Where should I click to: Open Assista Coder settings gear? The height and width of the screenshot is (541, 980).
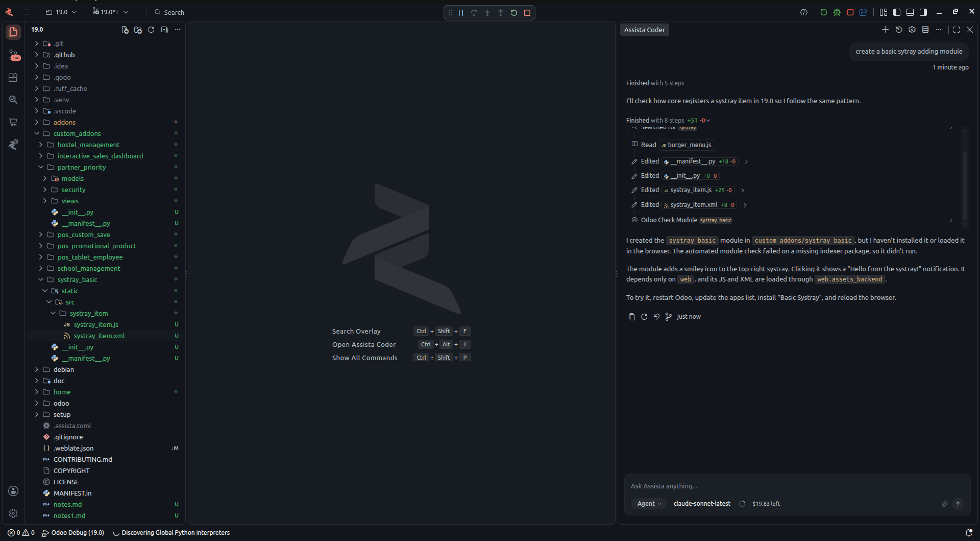pos(912,30)
